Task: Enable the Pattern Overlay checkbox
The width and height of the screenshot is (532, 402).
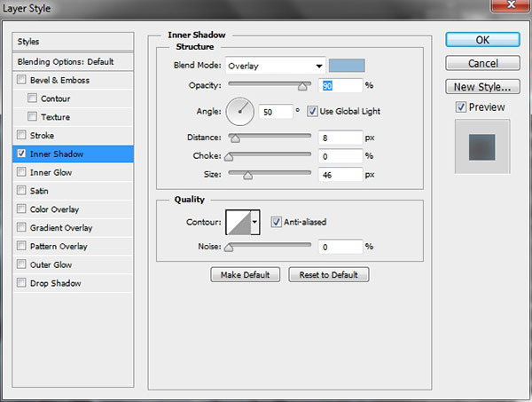Action: [x=21, y=246]
